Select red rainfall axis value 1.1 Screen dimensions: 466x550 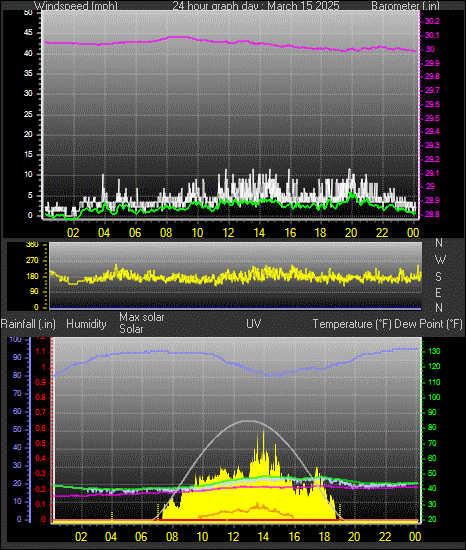(x=41, y=351)
